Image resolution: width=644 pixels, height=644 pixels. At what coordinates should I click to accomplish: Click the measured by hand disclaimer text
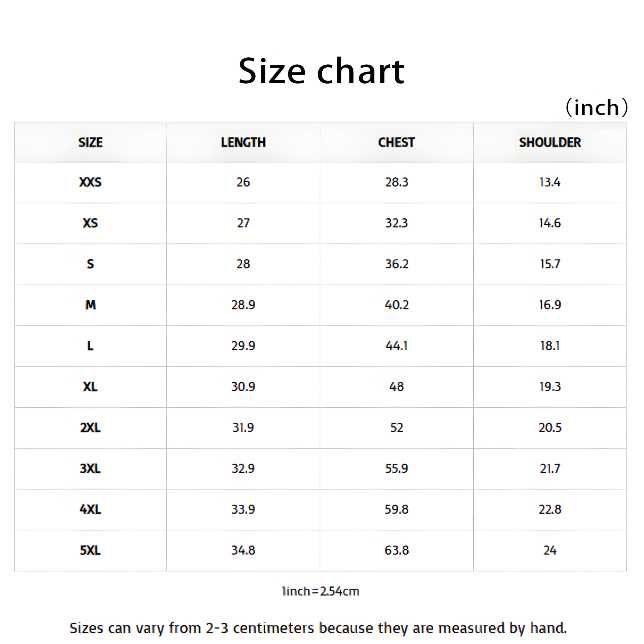tap(318, 628)
